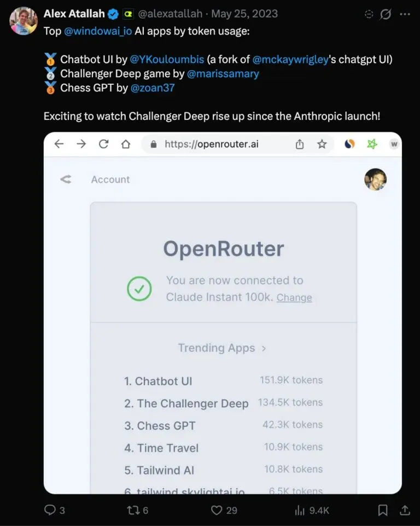Open @marissamary profile link
The width and height of the screenshot is (420, 526).
(223, 74)
